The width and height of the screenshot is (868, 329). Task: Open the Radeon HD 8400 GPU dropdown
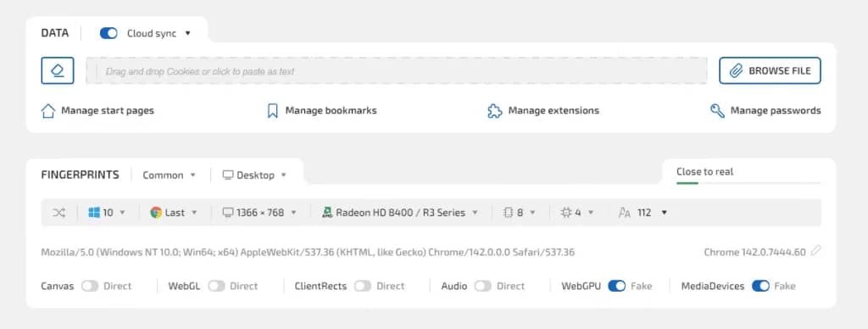click(400, 213)
